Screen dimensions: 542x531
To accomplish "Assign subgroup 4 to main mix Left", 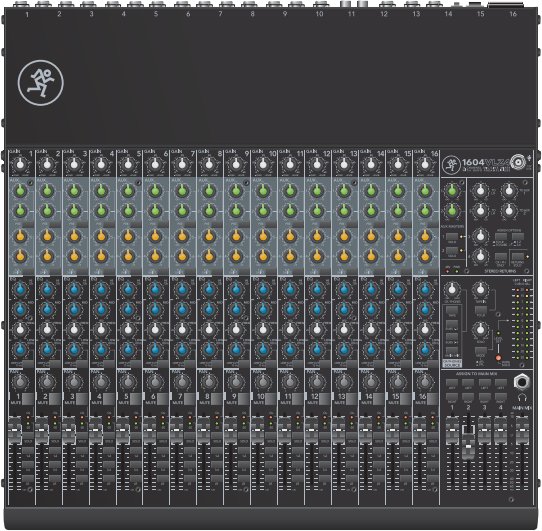I will coord(501,383).
